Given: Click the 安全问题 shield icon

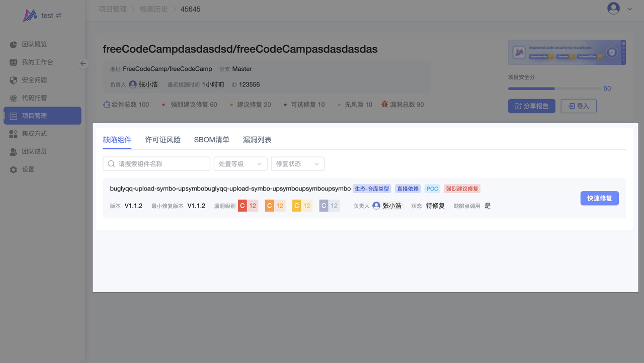Looking at the screenshot, I should (x=14, y=80).
